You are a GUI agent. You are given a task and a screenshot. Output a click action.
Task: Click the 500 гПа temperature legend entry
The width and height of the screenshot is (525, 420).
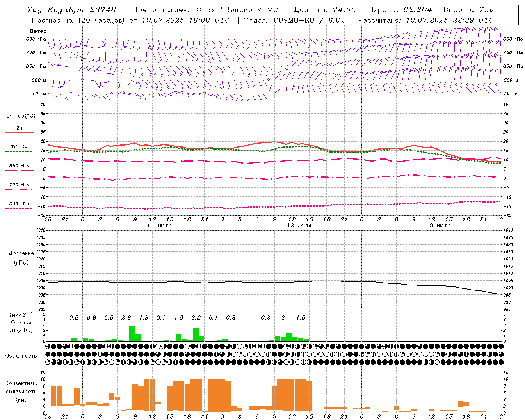pyautogui.click(x=19, y=203)
